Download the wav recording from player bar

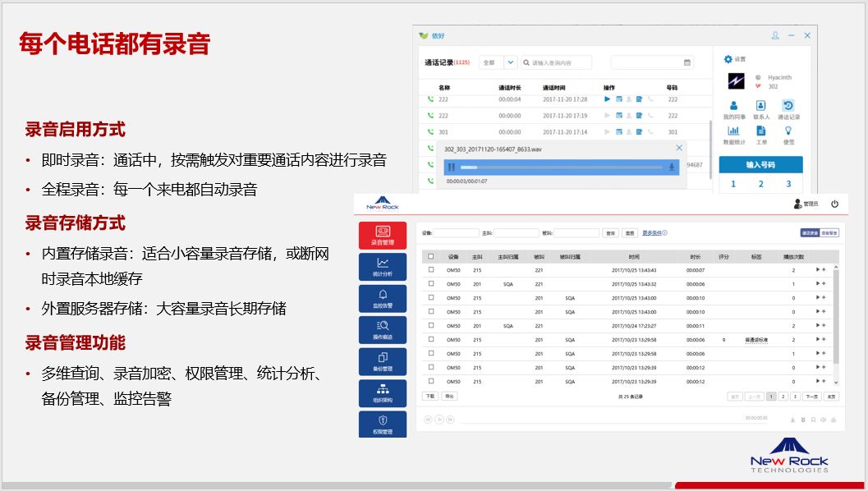click(x=673, y=167)
